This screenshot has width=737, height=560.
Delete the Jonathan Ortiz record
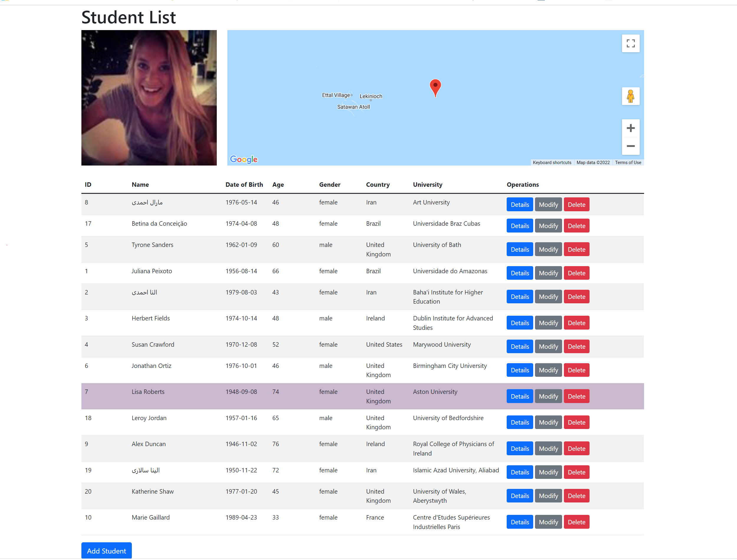pyautogui.click(x=576, y=370)
